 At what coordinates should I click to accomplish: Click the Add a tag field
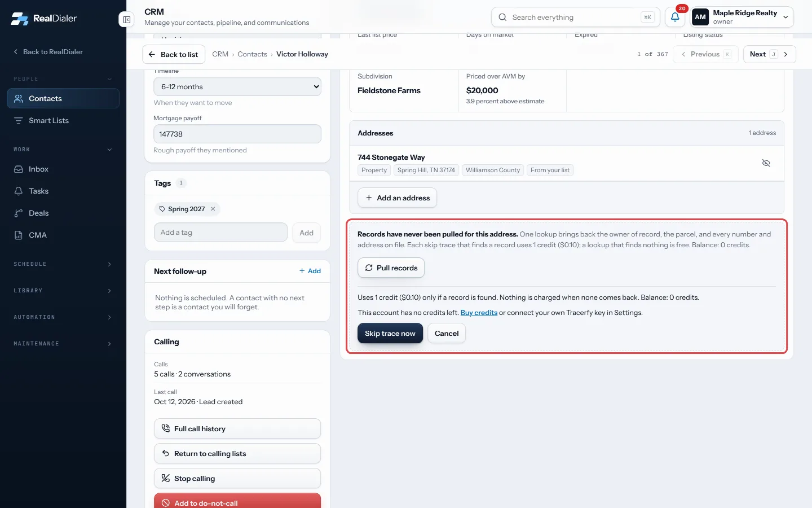(x=220, y=233)
